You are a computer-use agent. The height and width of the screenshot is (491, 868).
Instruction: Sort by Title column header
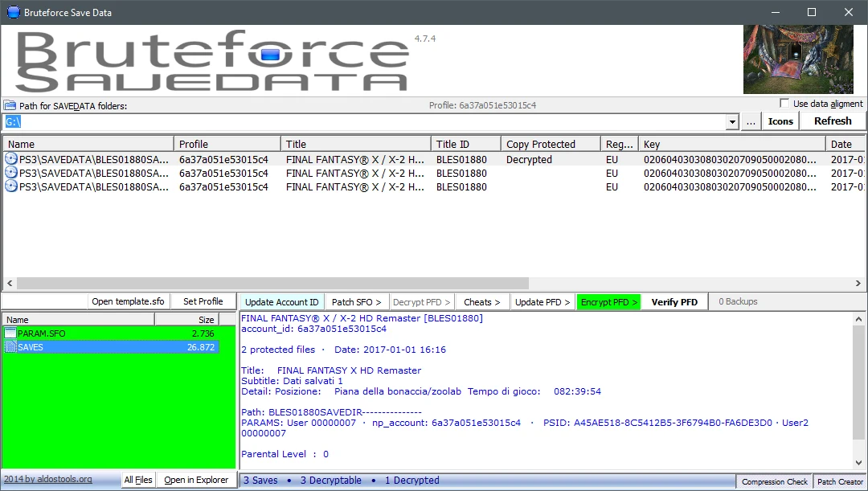point(356,144)
